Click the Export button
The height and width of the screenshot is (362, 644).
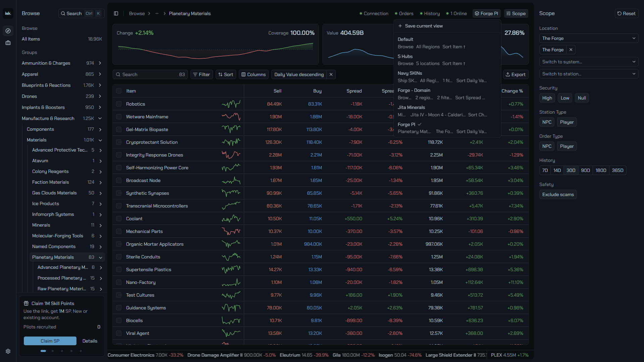516,74
